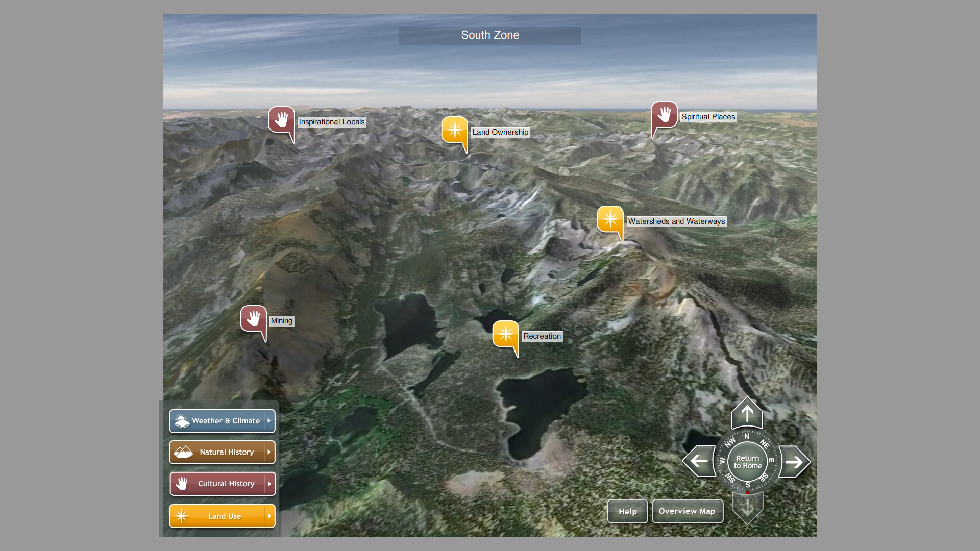Click the South Zone title bar
The width and height of the screenshot is (980, 551).
[x=489, y=35]
